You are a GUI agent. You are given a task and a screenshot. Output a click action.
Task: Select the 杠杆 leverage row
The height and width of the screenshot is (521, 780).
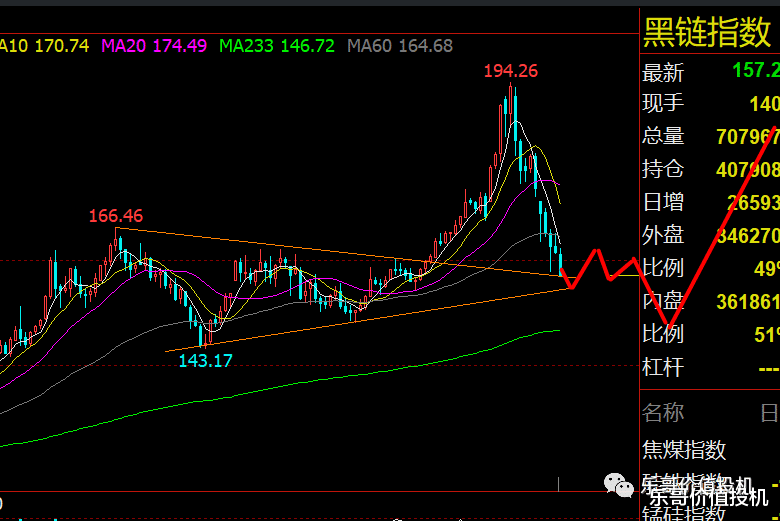710,368
